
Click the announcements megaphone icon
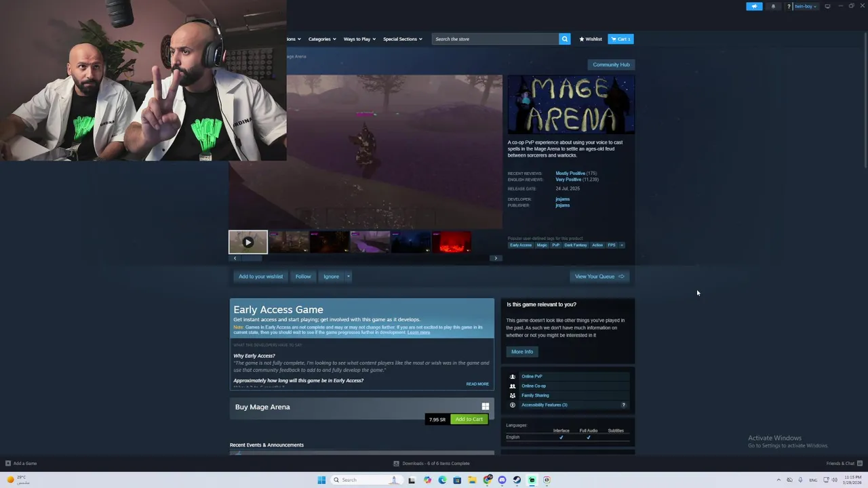coord(754,6)
